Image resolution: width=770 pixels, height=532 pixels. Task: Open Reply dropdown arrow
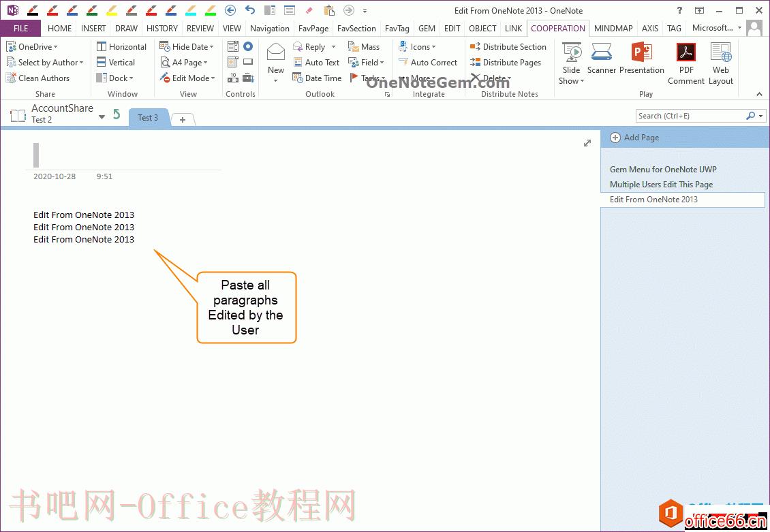[333, 46]
